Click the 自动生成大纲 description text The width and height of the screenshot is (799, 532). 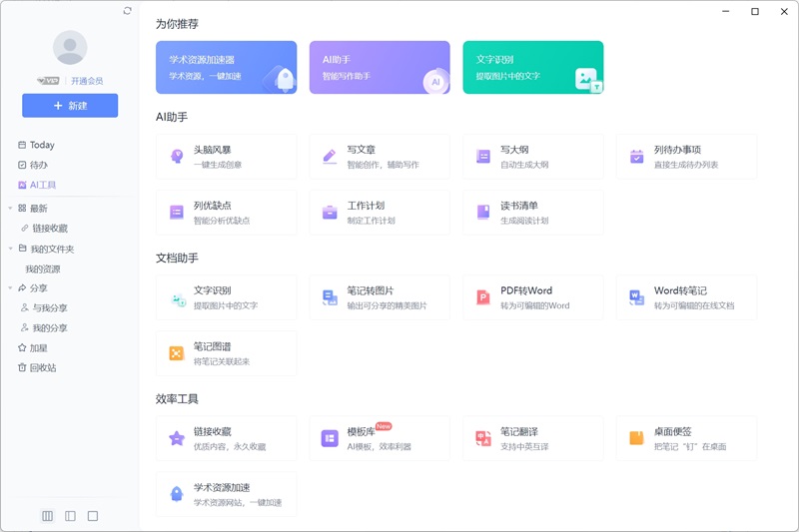pyautogui.click(x=524, y=165)
